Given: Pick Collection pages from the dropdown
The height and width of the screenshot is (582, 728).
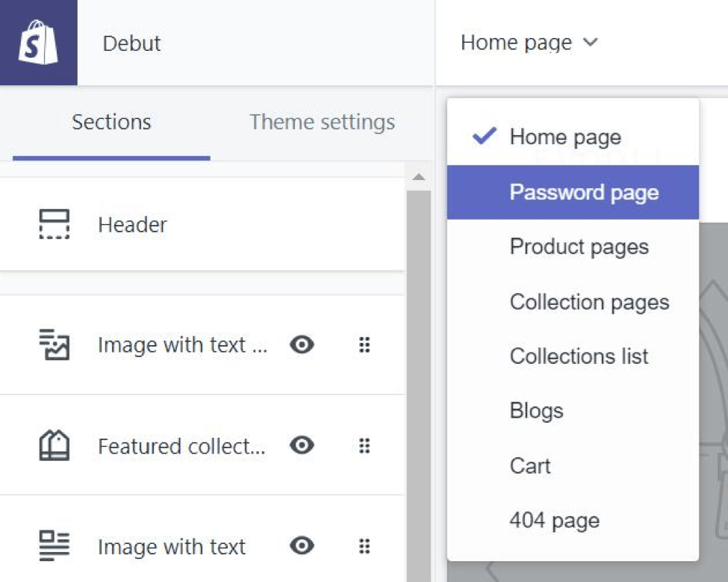Looking at the screenshot, I should 589,302.
